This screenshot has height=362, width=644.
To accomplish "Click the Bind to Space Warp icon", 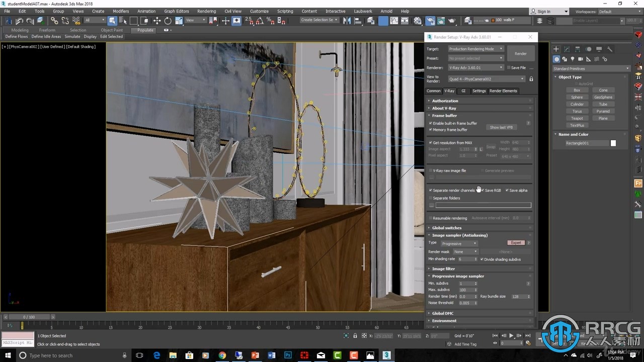I will (76, 21).
